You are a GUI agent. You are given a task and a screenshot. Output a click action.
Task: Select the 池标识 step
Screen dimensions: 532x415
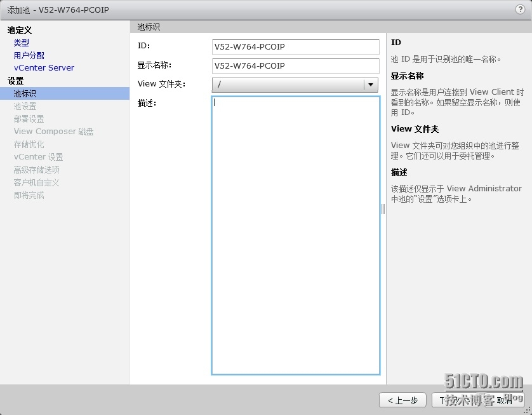point(65,93)
